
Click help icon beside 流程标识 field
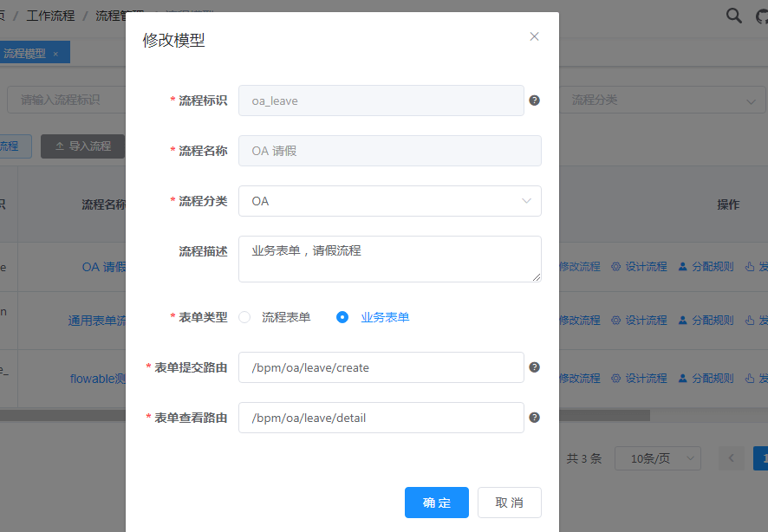click(535, 101)
